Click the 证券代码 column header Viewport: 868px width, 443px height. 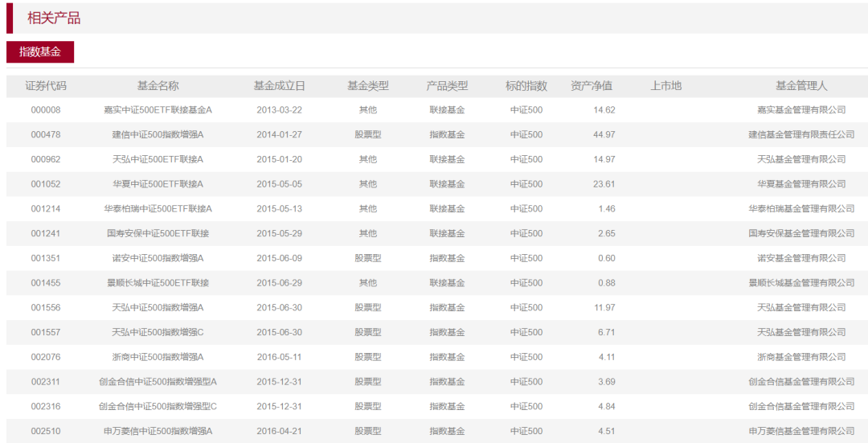tap(46, 86)
